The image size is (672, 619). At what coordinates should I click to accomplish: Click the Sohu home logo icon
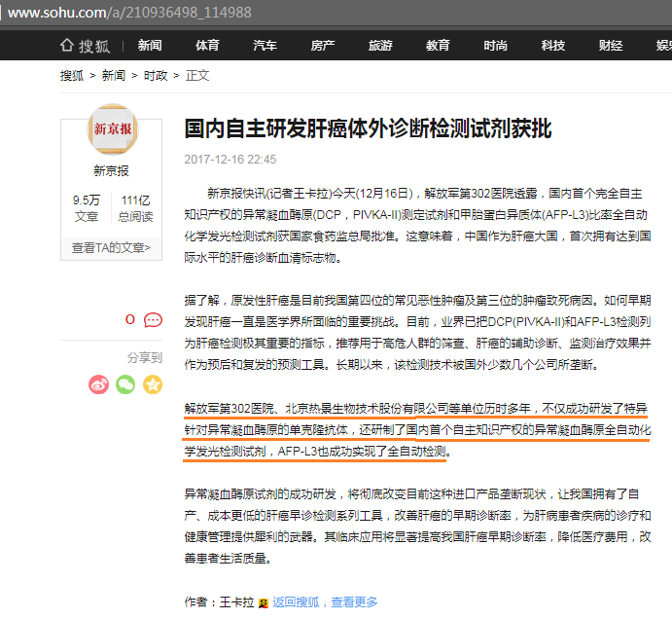[x=85, y=45]
